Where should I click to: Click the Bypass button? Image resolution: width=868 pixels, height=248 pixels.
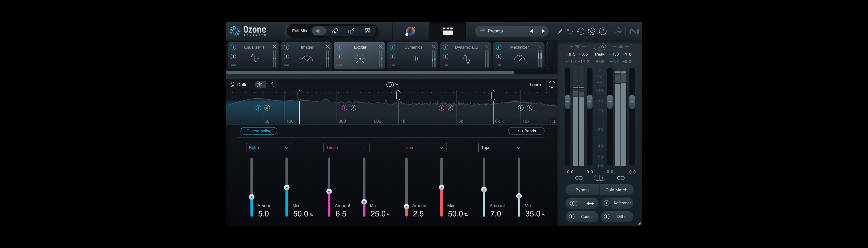(x=582, y=190)
